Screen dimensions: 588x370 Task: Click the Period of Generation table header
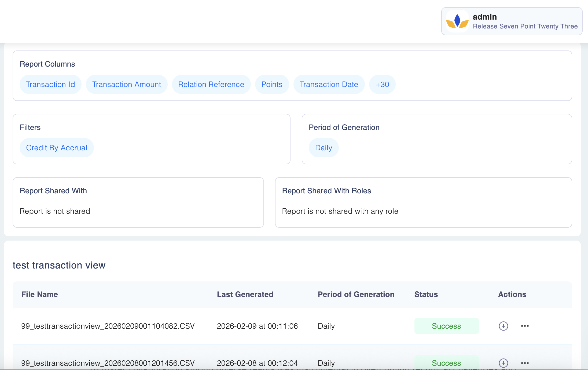(x=356, y=294)
